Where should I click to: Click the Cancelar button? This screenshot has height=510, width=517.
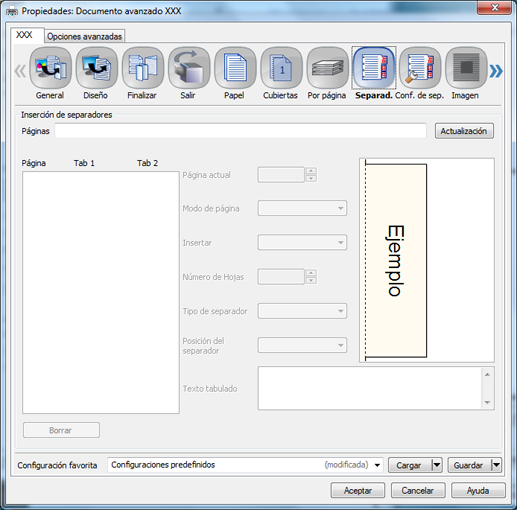[418, 490]
